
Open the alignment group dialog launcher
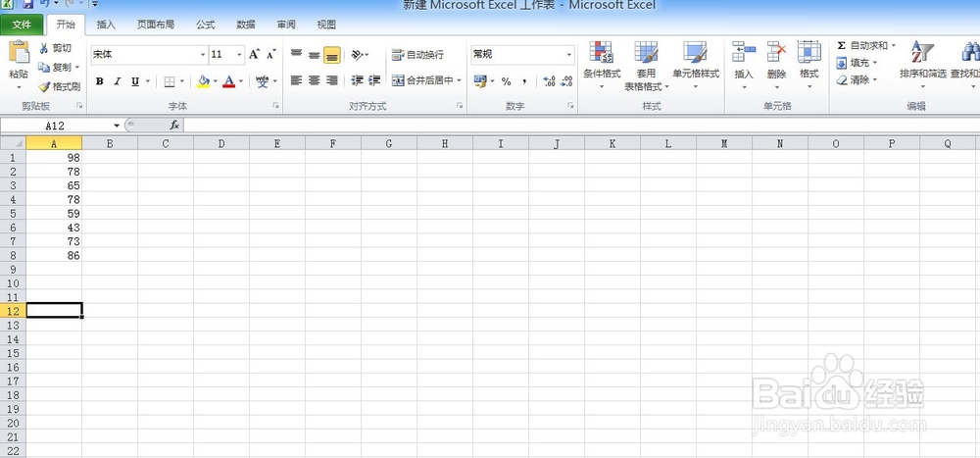click(x=460, y=106)
